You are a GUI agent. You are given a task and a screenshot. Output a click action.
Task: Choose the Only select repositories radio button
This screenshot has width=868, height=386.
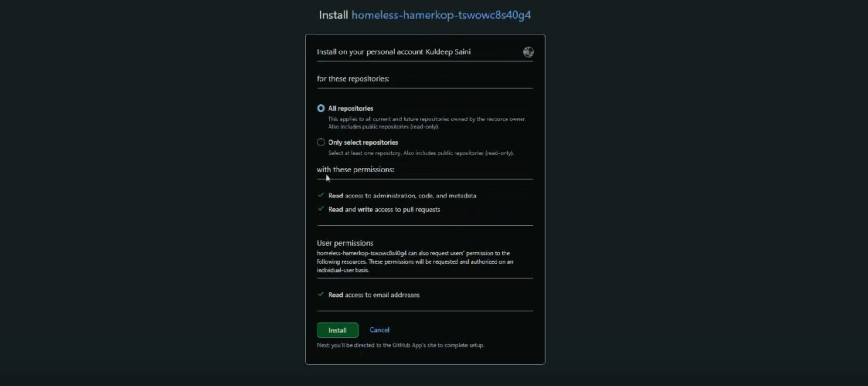pyautogui.click(x=321, y=142)
